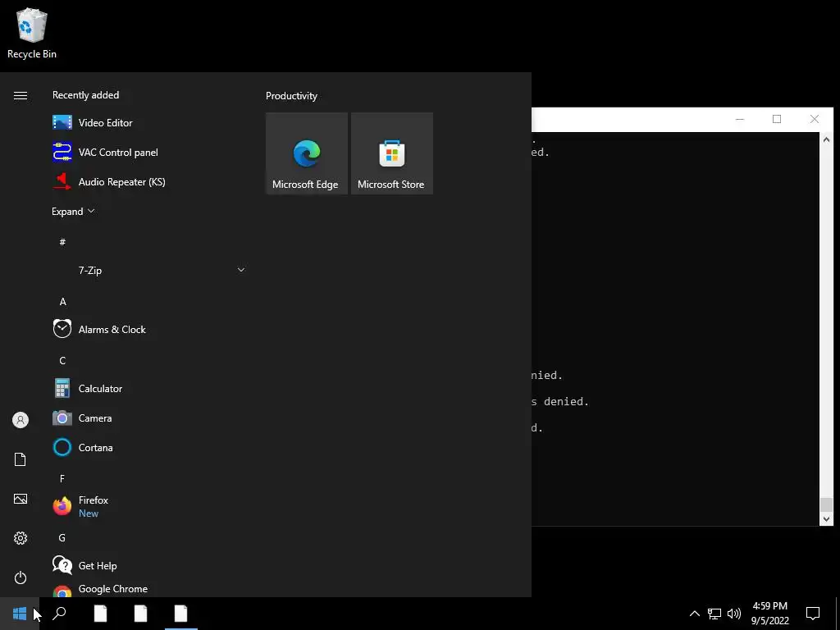
Task: Click the Windows Start button
Action: click(x=20, y=614)
